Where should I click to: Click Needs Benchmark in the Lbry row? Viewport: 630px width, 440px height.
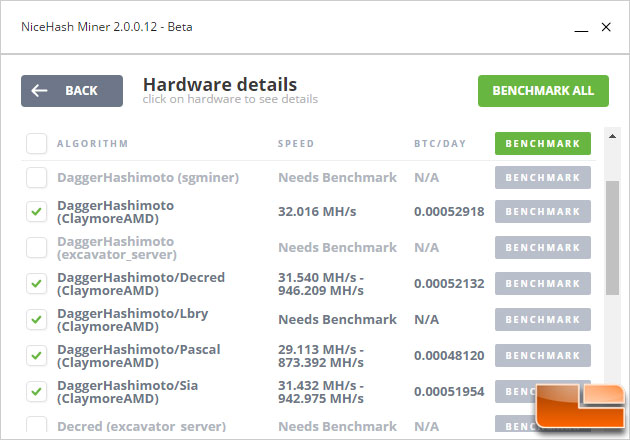338,319
